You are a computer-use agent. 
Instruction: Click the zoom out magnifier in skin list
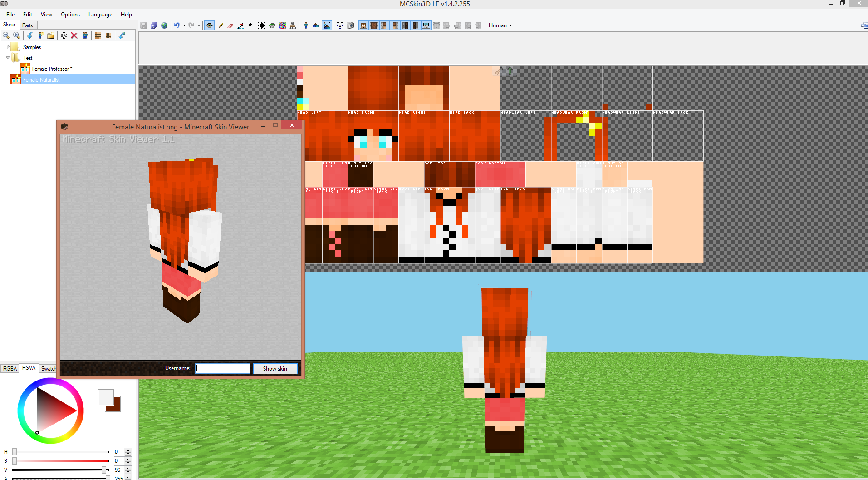tap(6, 35)
